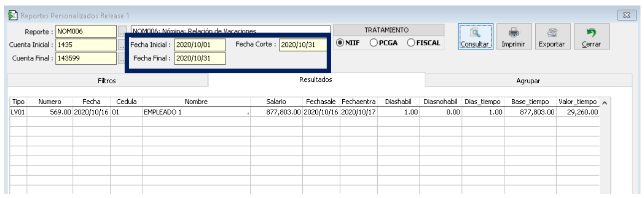Image resolution: width=644 pixels, height=198 pixels.
Task: Click the Tipo column header
Action: pos(18,102)
